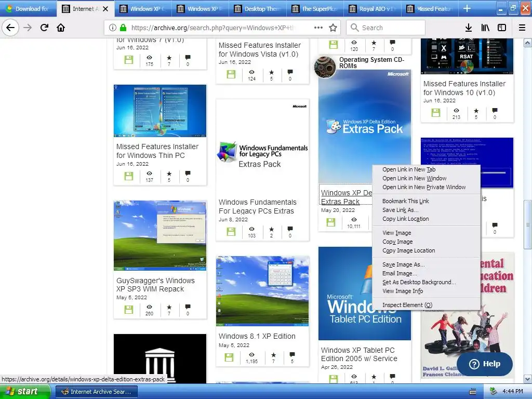Click the GuySwagger's Windows XP thumbnail
Screen dimensions: 532x399
tap(160, 235)
